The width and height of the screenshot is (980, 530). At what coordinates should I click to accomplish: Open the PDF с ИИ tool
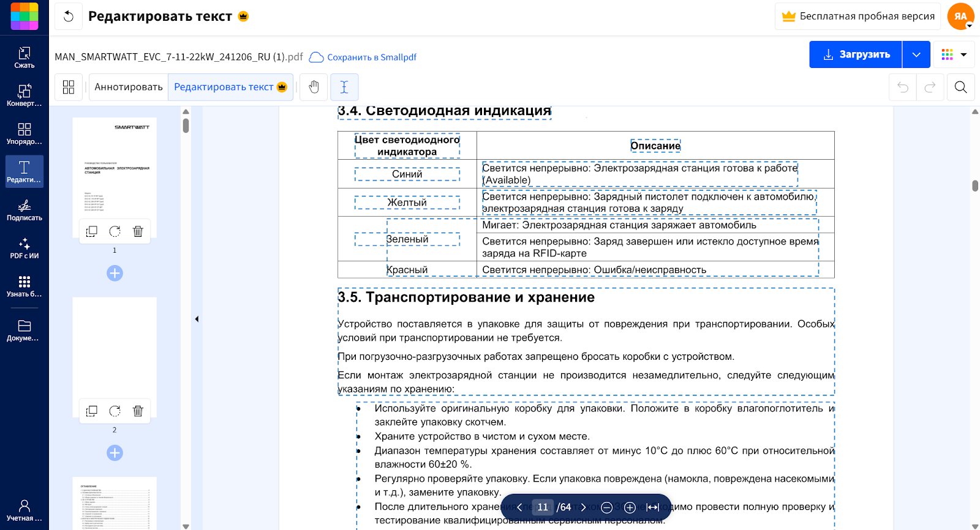(x=24, y=248)
